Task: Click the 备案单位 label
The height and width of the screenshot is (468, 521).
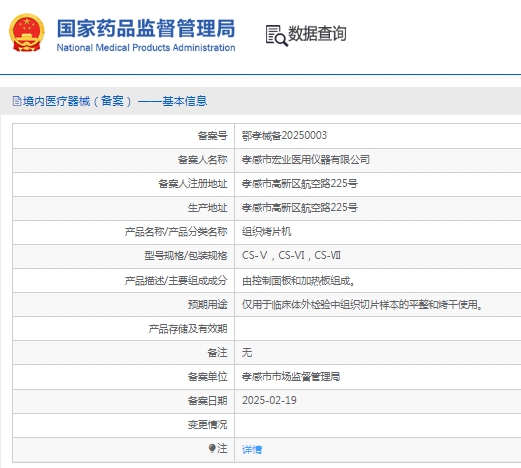Action: click(207, 377)
